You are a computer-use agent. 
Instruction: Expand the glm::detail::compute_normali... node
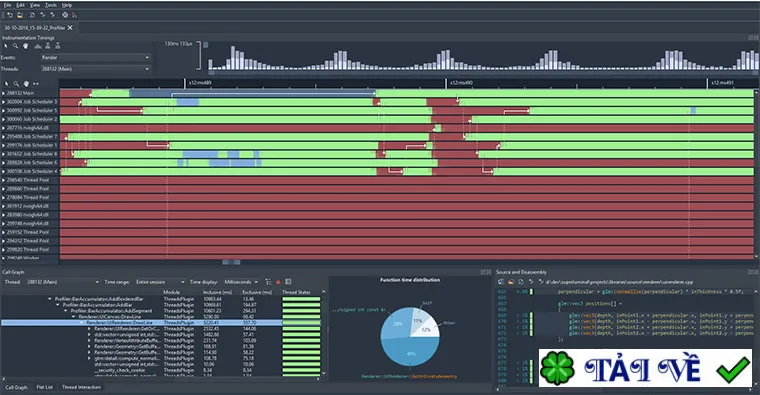[x=89, y=358]
